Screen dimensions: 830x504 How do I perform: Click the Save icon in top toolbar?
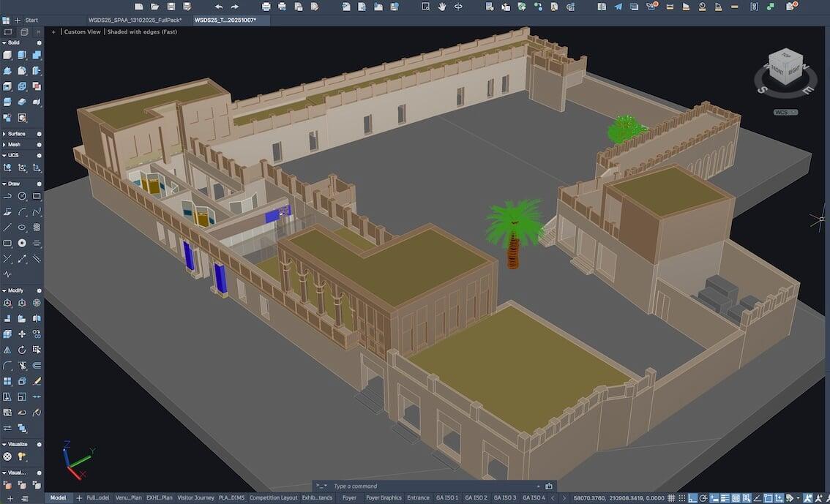171,7
